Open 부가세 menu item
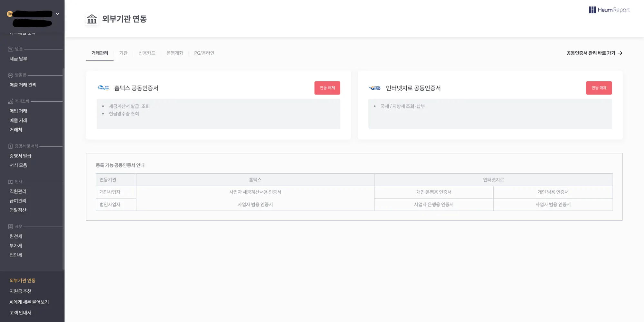The width and height of the screenshot is (644, 322). [16, 246]
